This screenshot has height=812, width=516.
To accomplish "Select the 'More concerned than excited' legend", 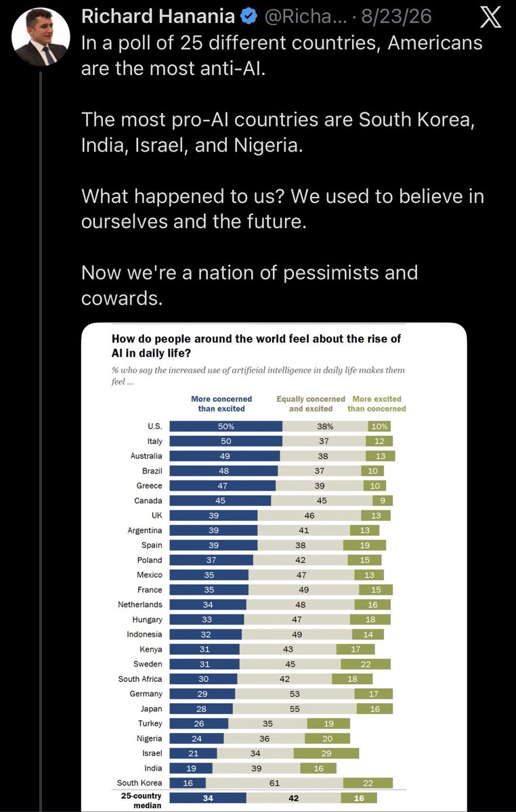I will [x=221, y=404].
